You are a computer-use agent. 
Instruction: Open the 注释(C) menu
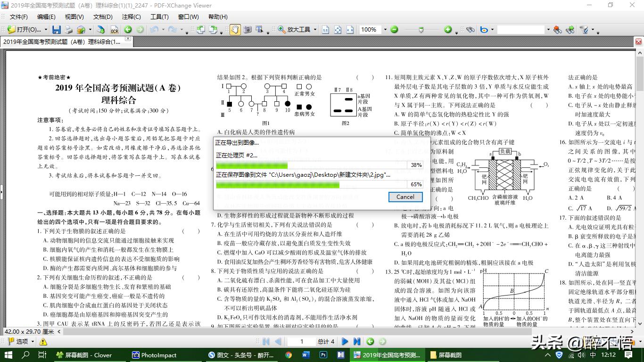click(131, 16)
